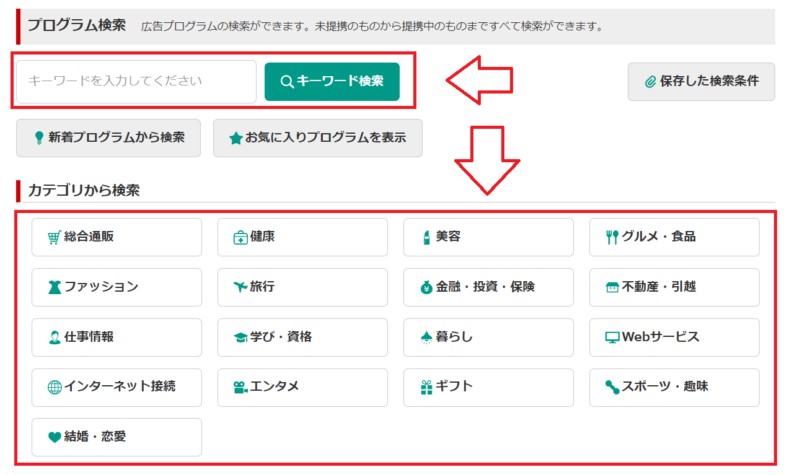Screen dimensions: 800x475
Task: Select the 総合通販 category
Action: (116, 237)
